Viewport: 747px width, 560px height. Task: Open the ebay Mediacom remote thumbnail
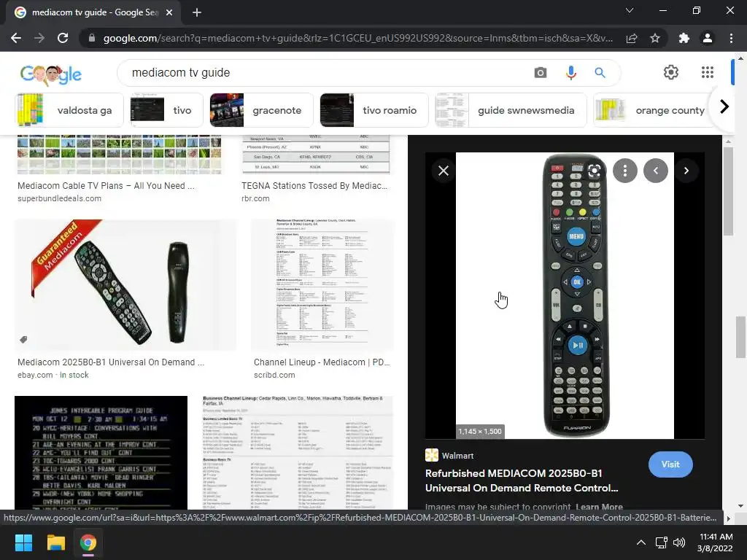point(125,285)
